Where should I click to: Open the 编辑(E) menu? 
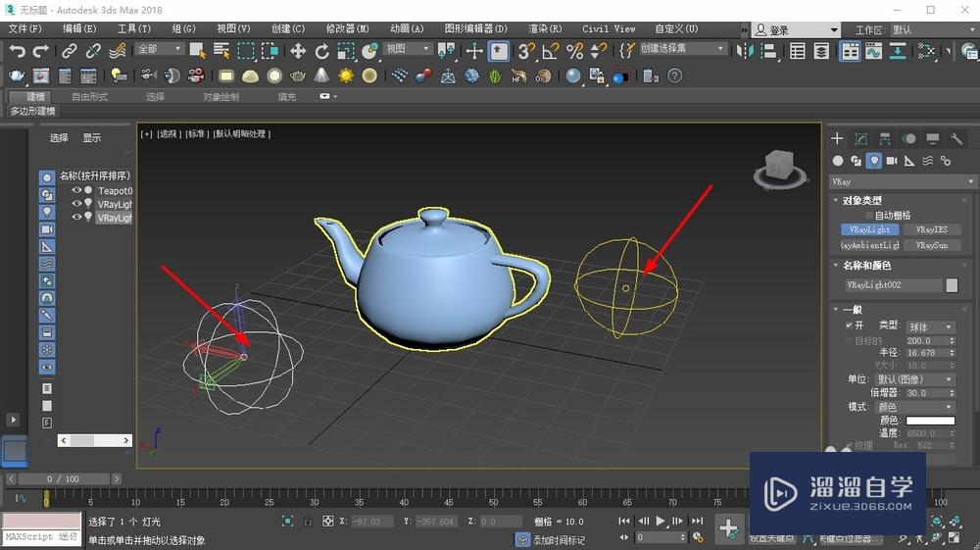(79, 28)
